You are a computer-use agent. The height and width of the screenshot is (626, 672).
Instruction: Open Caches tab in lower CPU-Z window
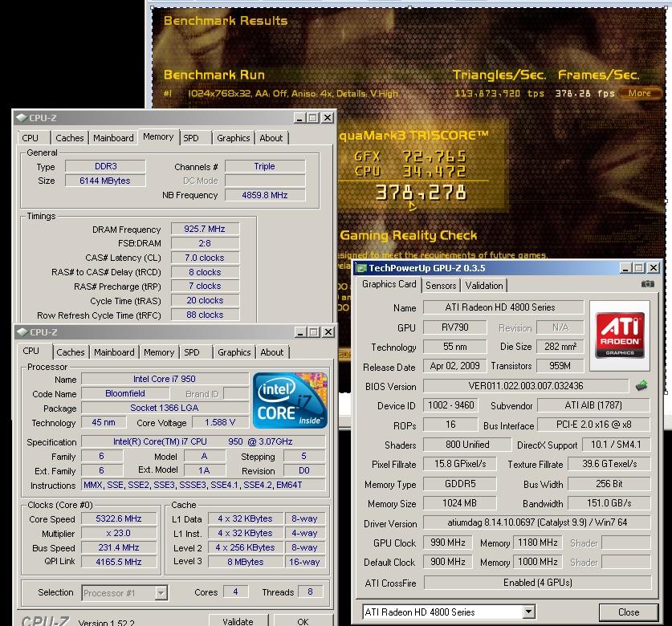(x=71, y=352)
